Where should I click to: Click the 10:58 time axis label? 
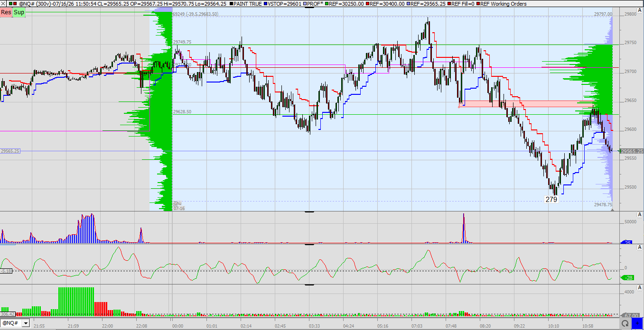point(588,326)
